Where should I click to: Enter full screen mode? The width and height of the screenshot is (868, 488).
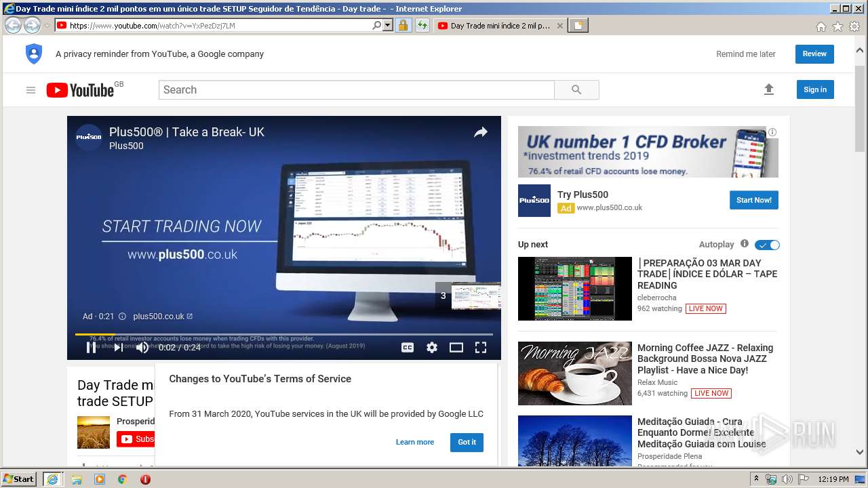[x=481, y=348]
